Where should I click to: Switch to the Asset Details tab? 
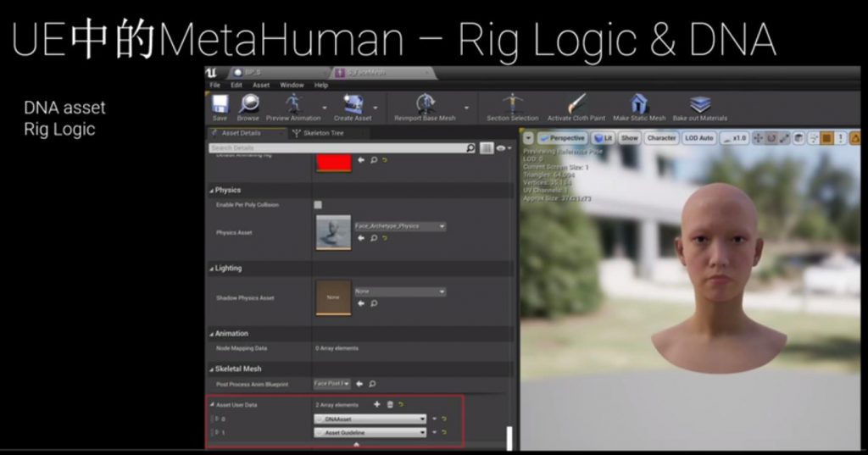[x=241, y=133]
